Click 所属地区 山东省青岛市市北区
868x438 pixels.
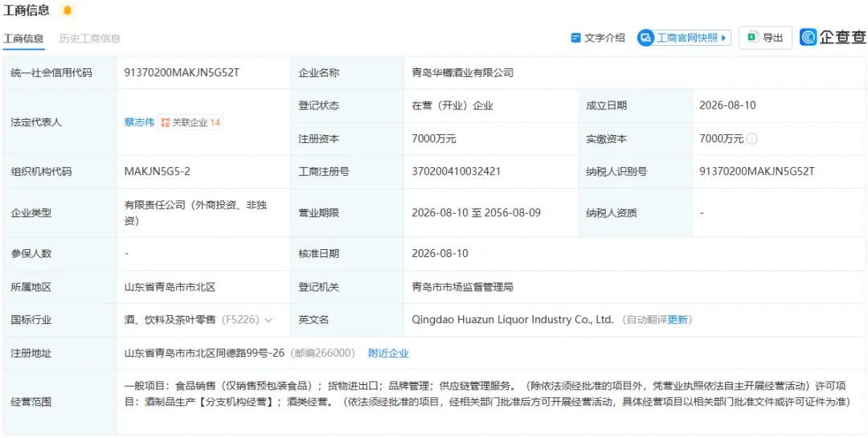tap(170, 287)
